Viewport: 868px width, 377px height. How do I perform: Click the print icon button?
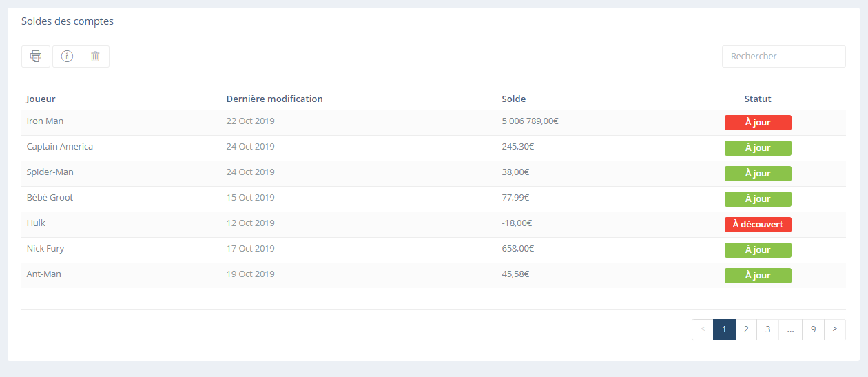[36, 57]
